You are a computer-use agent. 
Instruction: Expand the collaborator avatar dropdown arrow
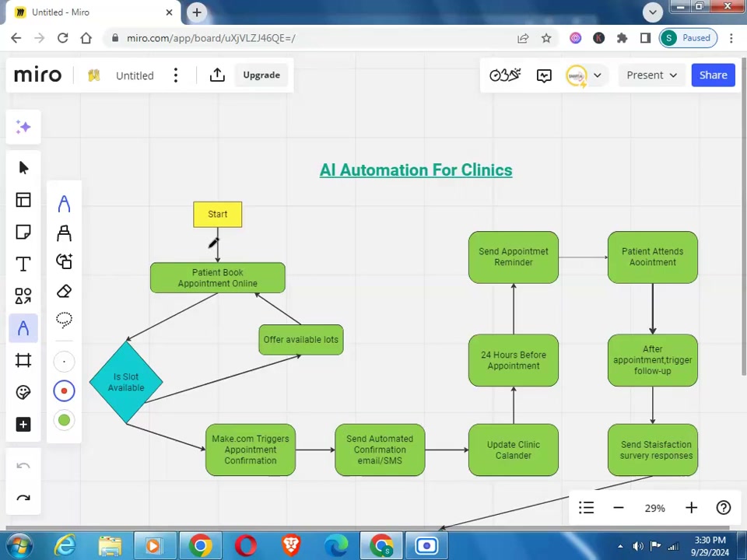(598, 75)
